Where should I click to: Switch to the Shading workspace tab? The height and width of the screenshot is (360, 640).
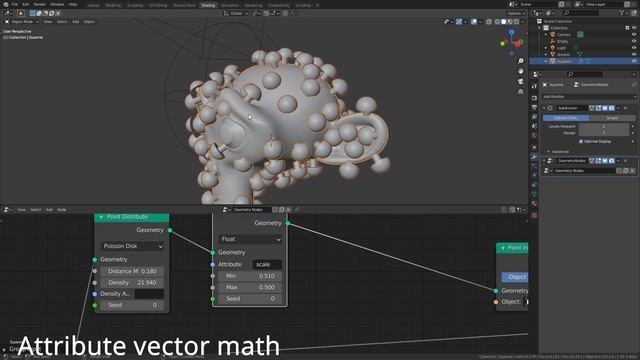pos(208,5)
